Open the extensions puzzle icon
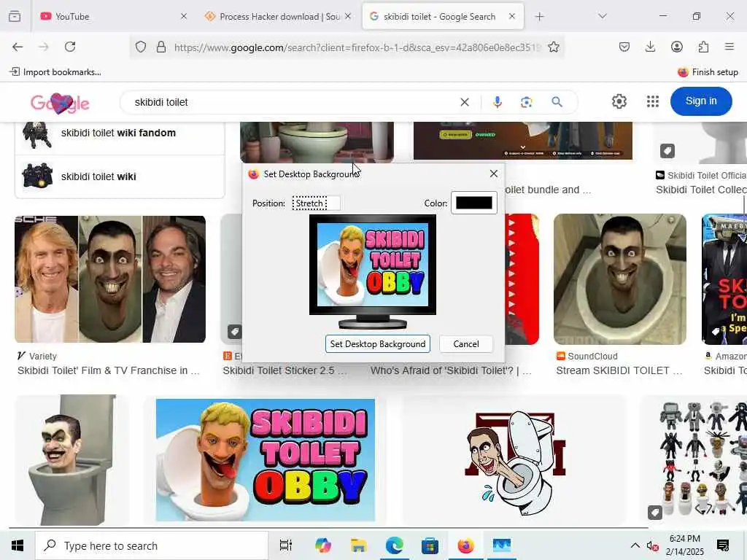The height and width of the screenshot is (560, 747). [x=703, y=47]
